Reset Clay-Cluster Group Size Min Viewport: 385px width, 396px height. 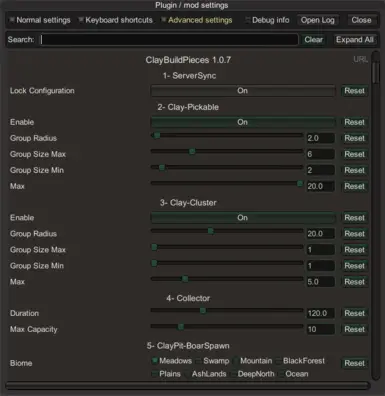(x=354, y=266)
